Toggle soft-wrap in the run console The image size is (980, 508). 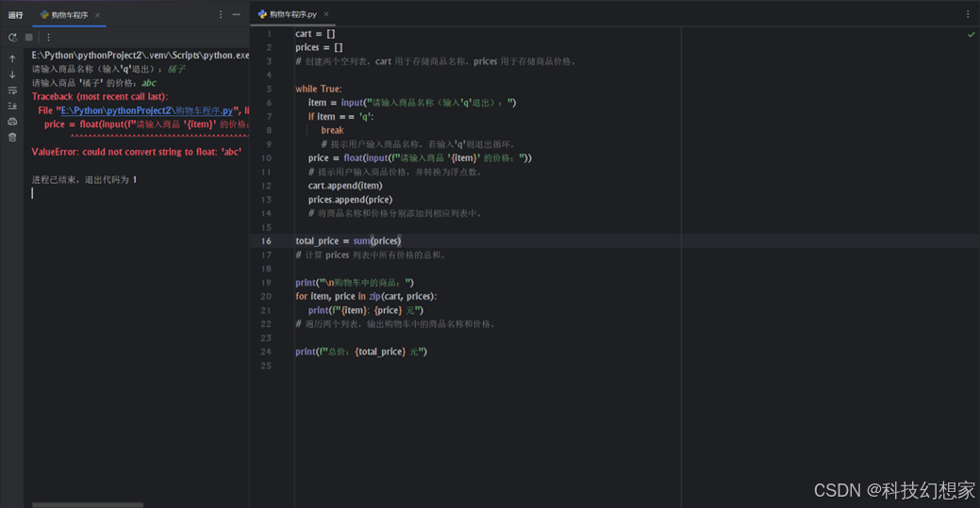pyautogui.click(x=12, y=90)
